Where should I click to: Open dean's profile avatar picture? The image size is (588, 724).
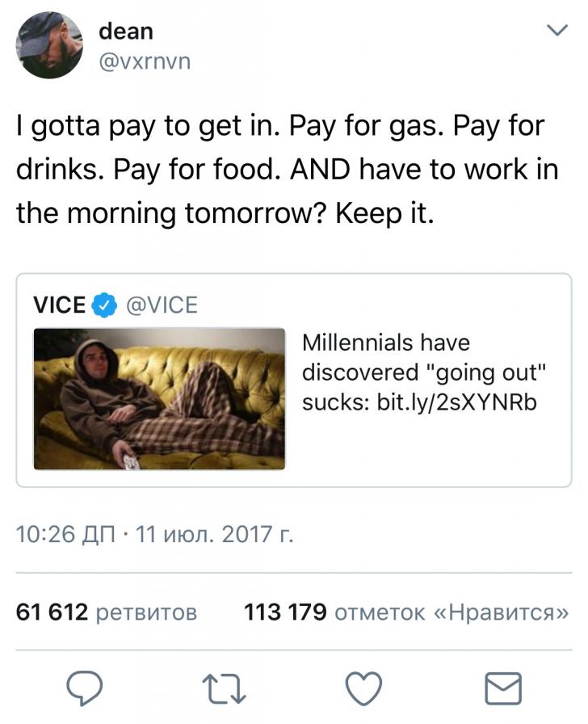[x=50, y=44]
